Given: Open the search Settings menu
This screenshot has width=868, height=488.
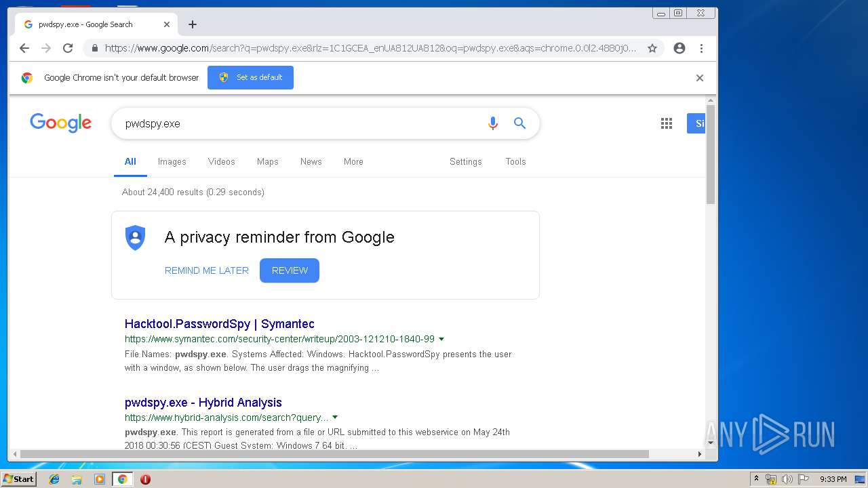Looking at the screenshot, I should [x=465, y=162].
